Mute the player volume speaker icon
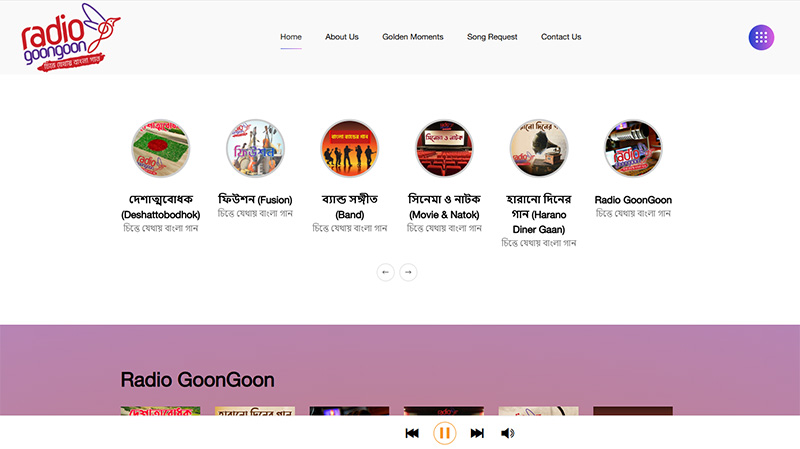The image size is (800, 449). click(507, 433)
